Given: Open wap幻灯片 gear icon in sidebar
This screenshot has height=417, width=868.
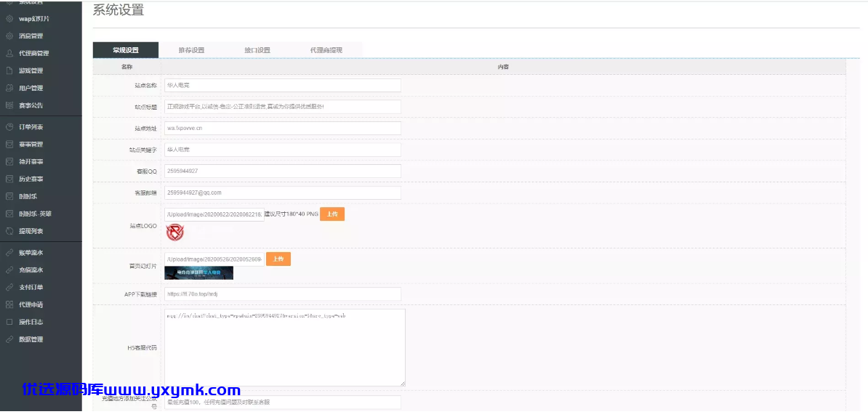Looking at the screenshot, I should pyautogui.click(x=9, y=18).
